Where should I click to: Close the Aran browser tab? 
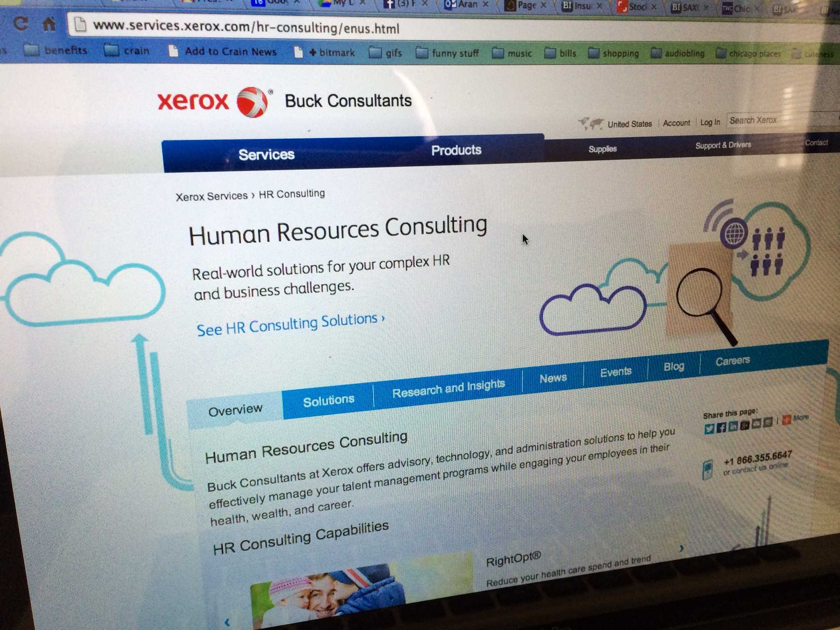[x=486, y=4]
